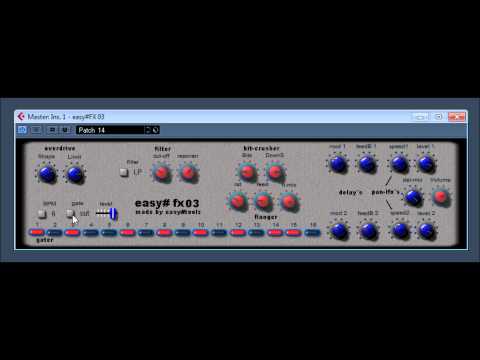Toggle gater step 14
This screenshot has height=360, width=480.
pos(275,232)
